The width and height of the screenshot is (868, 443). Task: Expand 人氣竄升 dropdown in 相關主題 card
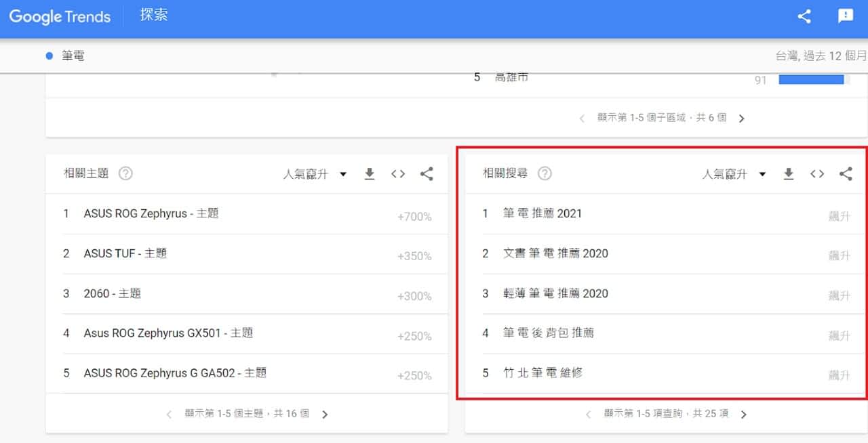click(315, 174)
